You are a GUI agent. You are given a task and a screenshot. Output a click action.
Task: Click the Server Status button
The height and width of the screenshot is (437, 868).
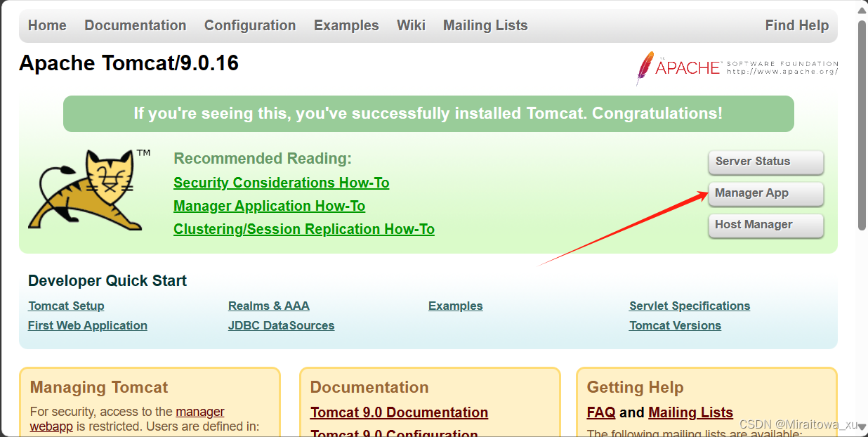(765, 162)
